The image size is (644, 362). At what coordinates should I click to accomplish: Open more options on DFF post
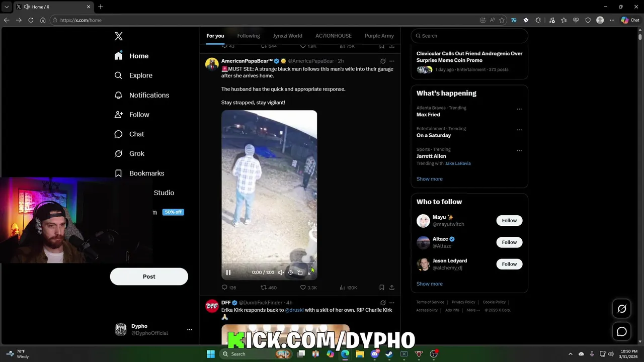pyautogui.click(x=392, y=303)
